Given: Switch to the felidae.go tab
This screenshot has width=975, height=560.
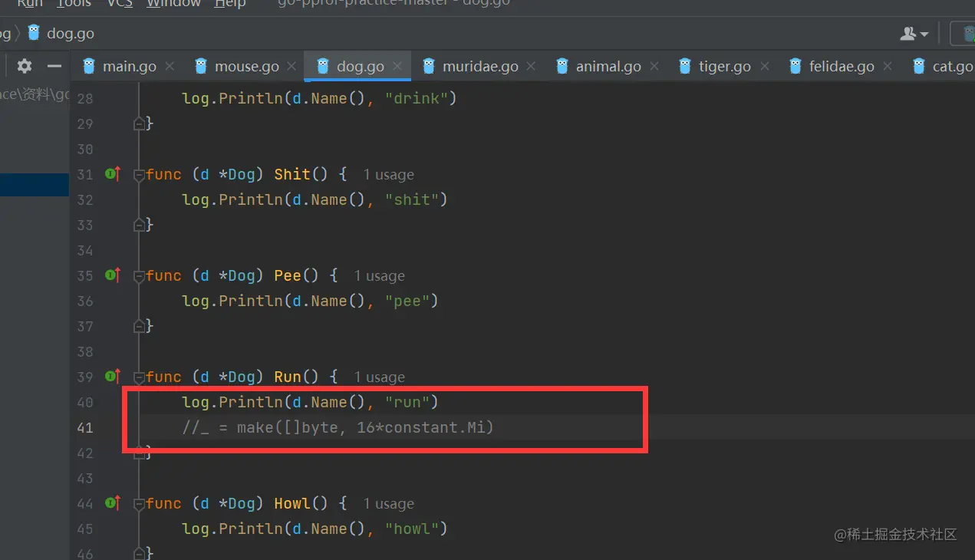Looking at the screenshot, I should [x=842, y=67].
